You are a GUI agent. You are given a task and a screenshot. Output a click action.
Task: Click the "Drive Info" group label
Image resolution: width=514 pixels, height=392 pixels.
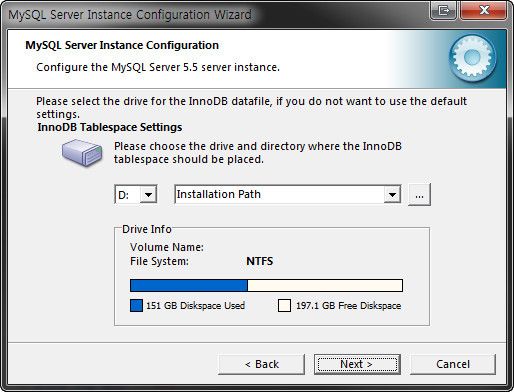point(147,229)
